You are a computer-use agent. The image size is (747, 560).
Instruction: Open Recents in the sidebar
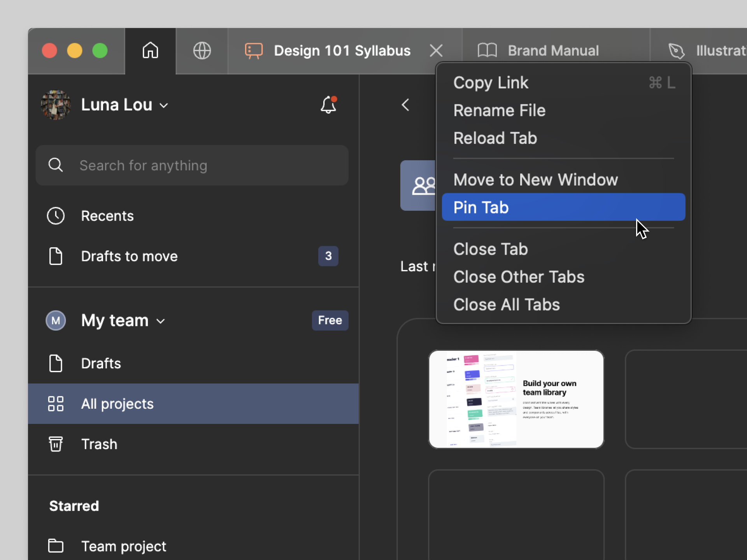point(107,216)
